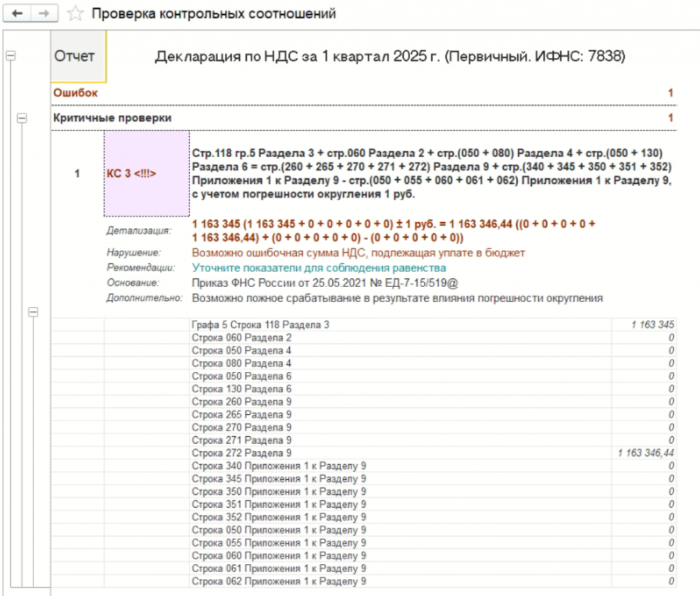Go back with the left arrow button
The height and width of the screenshot is (596, 700).
pos(17,14)
